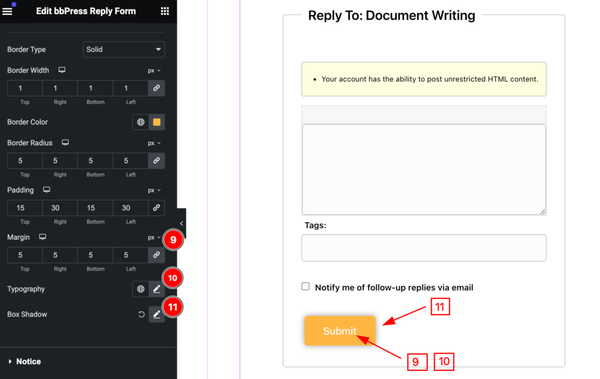Image resolution: width=600 pixels, height=379 pixels.
Task: Open the Border Radius px unit dropdown
Action: tap(154, 143)
